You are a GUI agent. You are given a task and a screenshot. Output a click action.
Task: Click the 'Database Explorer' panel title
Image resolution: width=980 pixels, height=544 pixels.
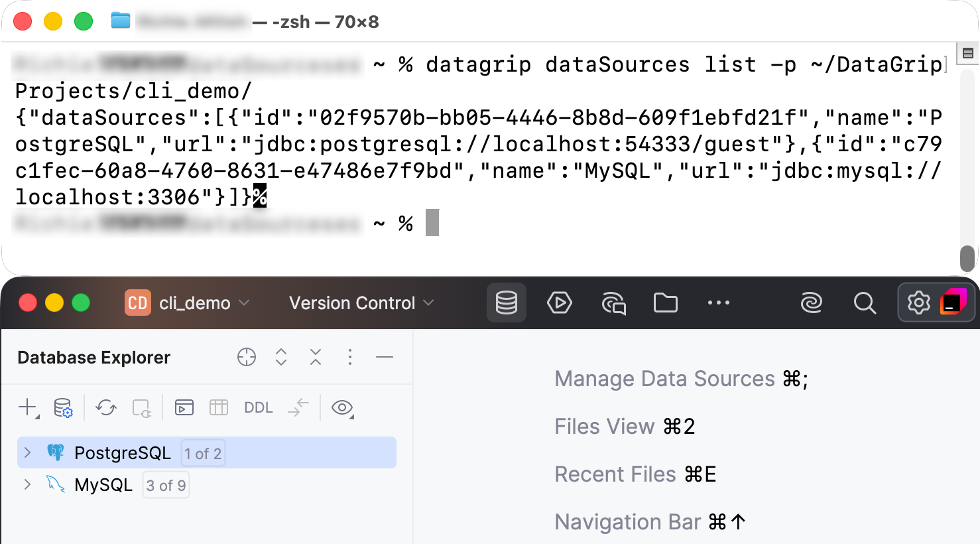94,358
